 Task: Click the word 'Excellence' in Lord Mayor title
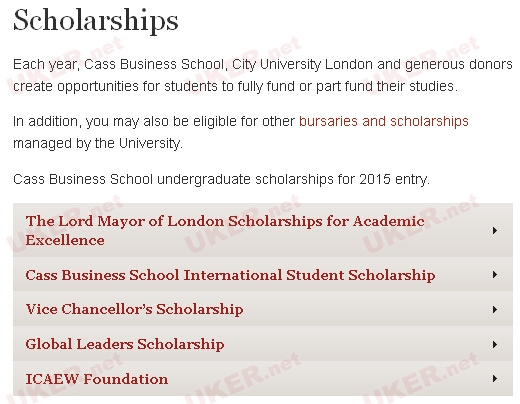click(65, 240)
